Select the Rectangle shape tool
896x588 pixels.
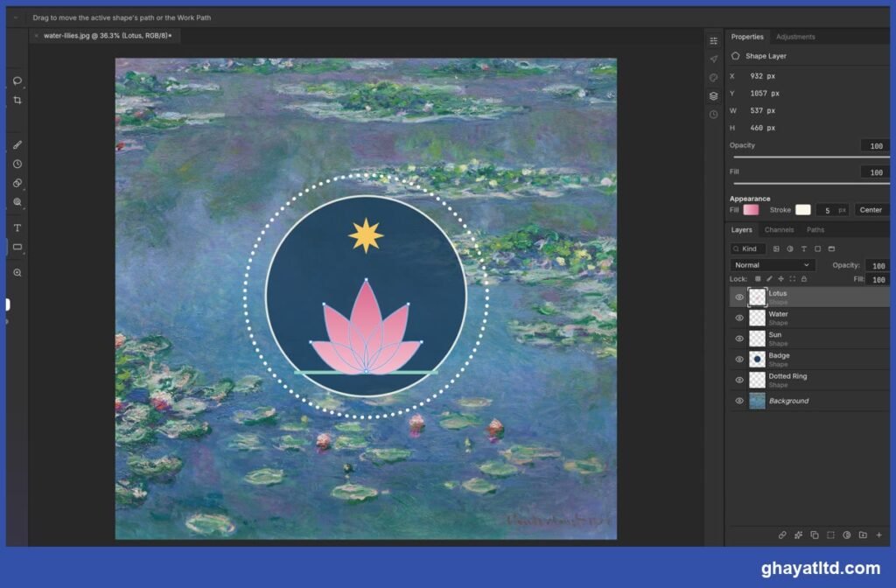click(x=17, y=247)
